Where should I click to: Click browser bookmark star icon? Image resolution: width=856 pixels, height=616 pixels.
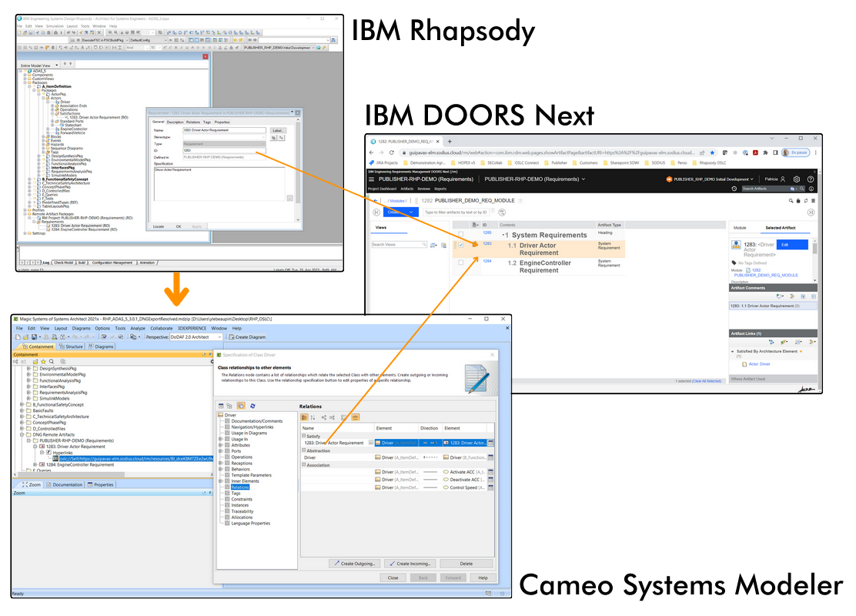pyautogui.click(x=712, y=152)
